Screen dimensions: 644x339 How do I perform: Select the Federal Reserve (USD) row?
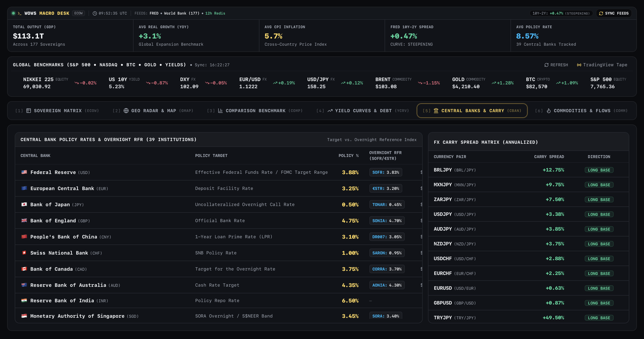pos(218,172)
